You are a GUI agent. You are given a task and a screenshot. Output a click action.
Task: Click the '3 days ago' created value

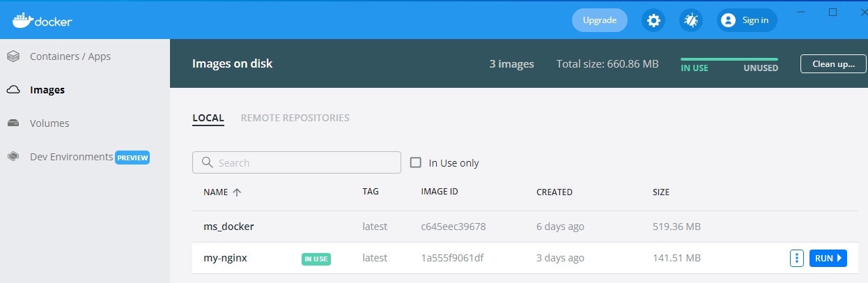pos(560,258)
